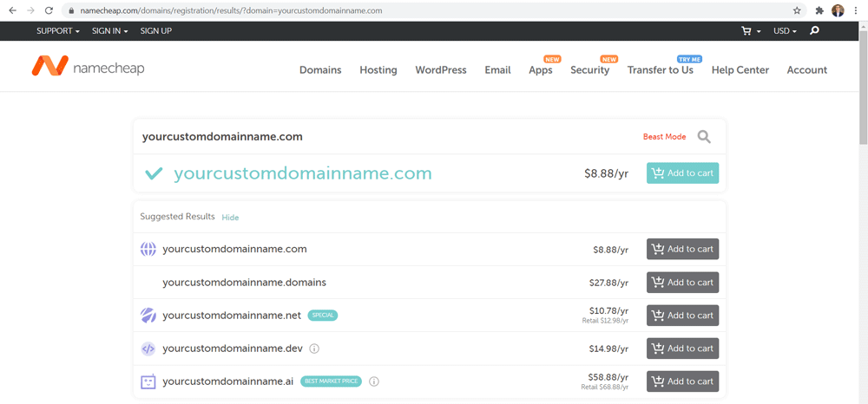Add yourcustomdomainname.dev to cart

pos(682,349)
